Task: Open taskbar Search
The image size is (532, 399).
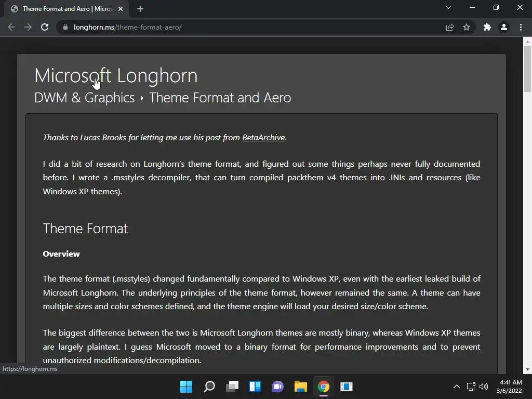Action: [x=209, y=387]
